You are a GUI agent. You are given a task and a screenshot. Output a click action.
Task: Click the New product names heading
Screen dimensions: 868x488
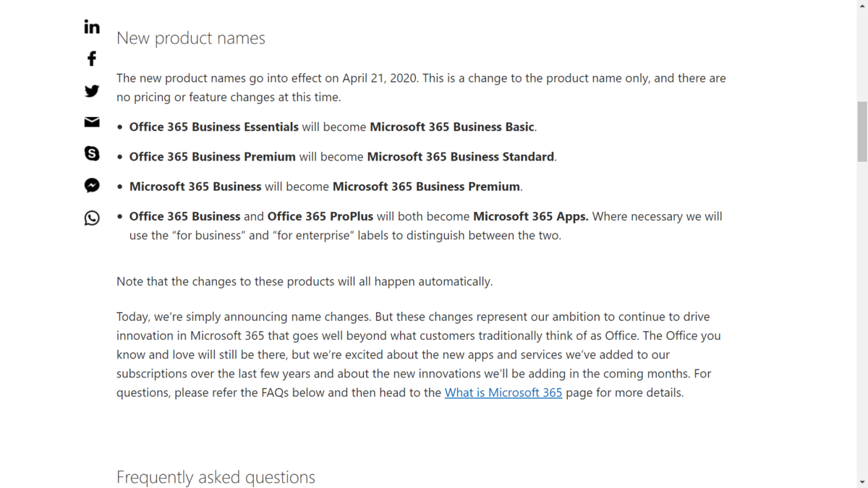tap(191, 38)
